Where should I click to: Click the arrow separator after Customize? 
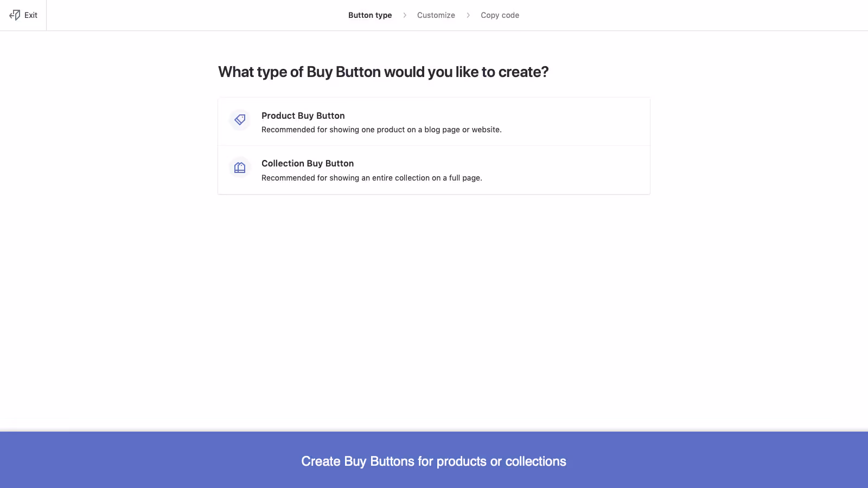tap(468, 15)
